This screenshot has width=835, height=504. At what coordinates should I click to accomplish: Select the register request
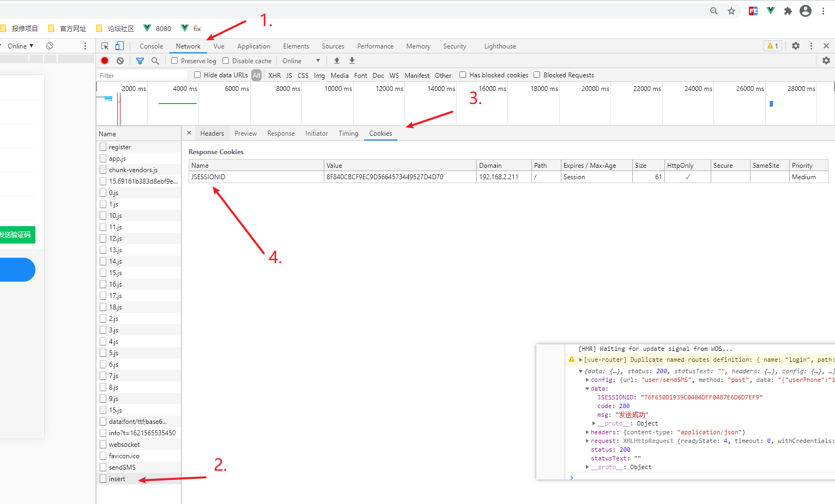click(x=139, y=147)
